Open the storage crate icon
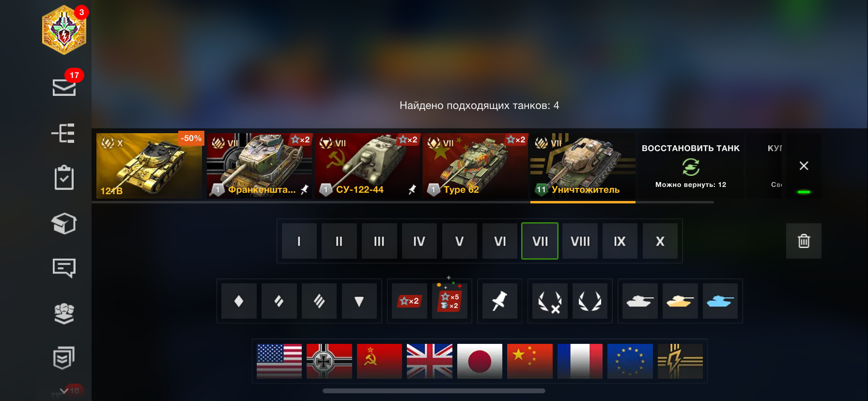 pyautogui.click(x=64, y=223)
